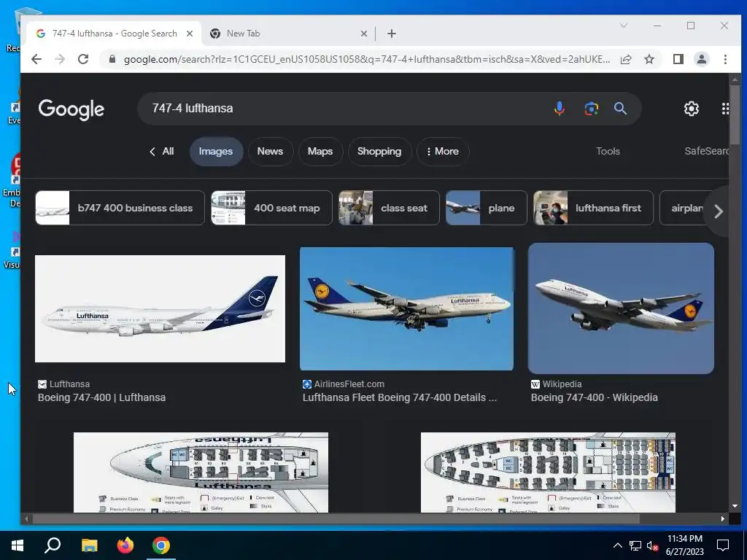Open Lufthansa Fleet Boeing 747-400 Details link
This screenshot has width=747, height=560.
(x=400, y=397)
